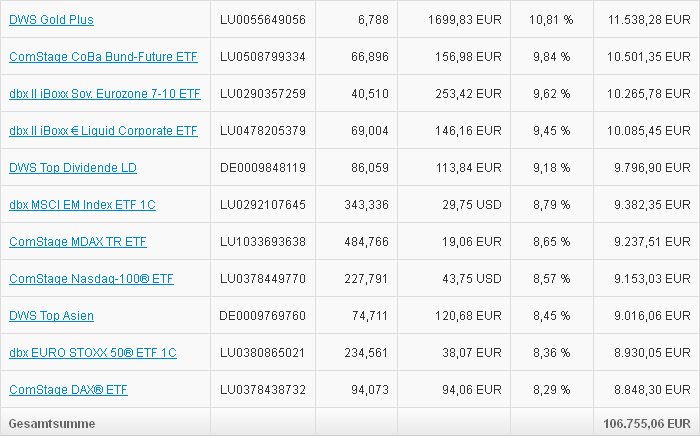Click quantity value 6,788
Image resolution: width=700 pixels, height=436 pixels.
point(373,20)
